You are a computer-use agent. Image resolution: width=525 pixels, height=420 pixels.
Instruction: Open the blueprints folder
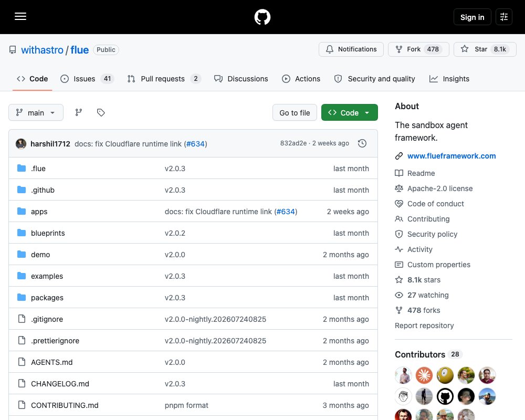pyautogui.click(x=48, y=233)
